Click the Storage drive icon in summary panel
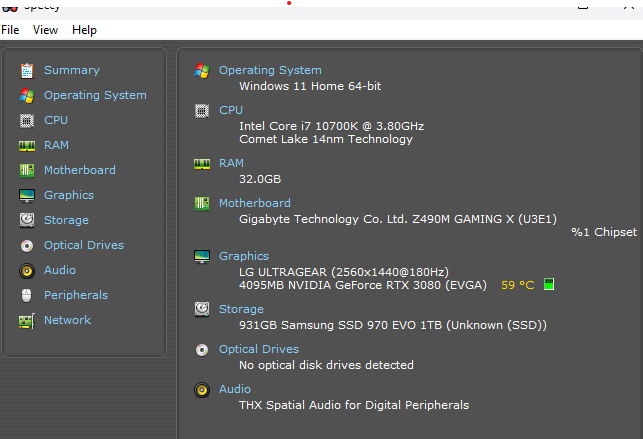643x439 pixels. click(202, 309)
